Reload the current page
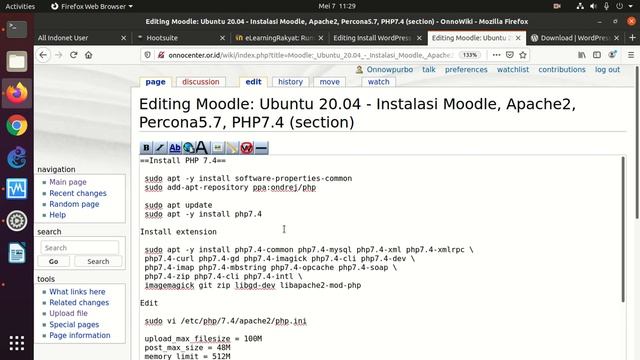Image resolution: width=640 pixels, height=360 pixels. click(x=73, y=55)
